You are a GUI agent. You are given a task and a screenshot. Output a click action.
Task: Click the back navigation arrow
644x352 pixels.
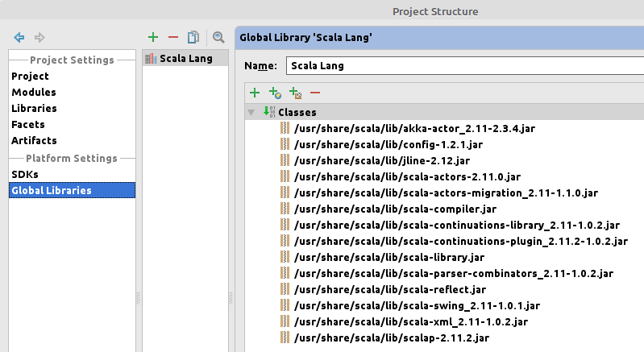(x=19, y=37)
